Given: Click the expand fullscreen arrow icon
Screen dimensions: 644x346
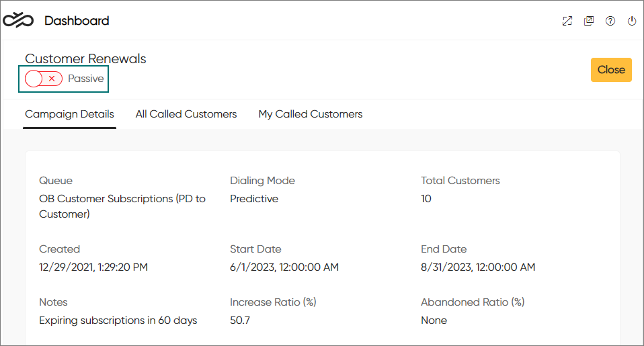Looking at the screenshot, I should 567,21.
